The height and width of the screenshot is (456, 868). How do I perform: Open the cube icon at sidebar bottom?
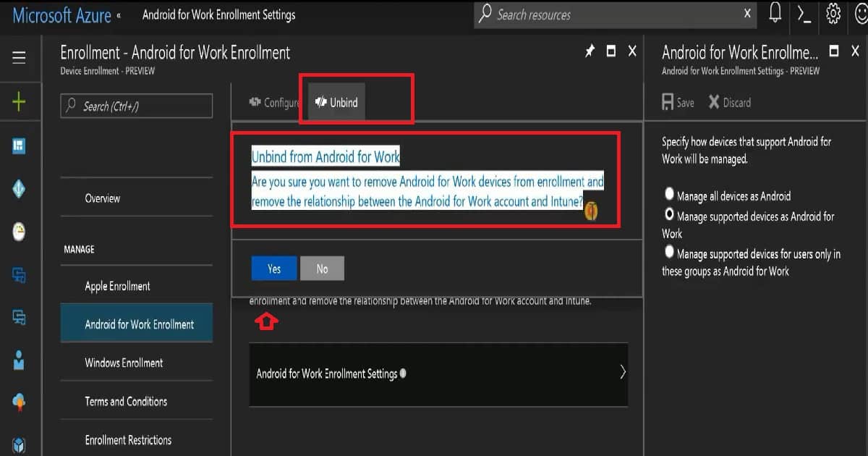pyautogui.click(x=19, y=444)
